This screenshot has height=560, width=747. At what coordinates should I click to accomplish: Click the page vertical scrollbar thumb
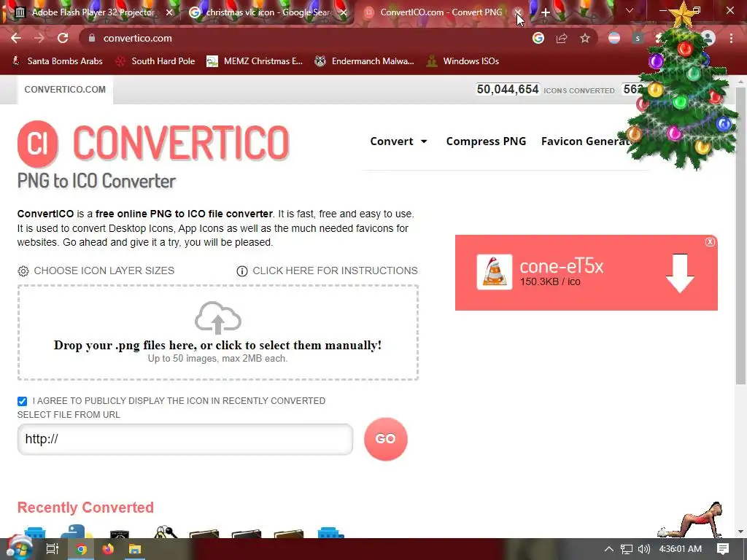pyautogui.click(x=740, y=236)
